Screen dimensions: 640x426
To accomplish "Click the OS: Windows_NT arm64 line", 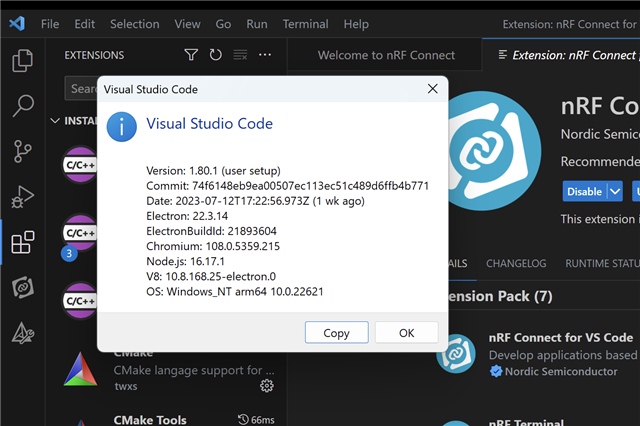I will 235,291.
